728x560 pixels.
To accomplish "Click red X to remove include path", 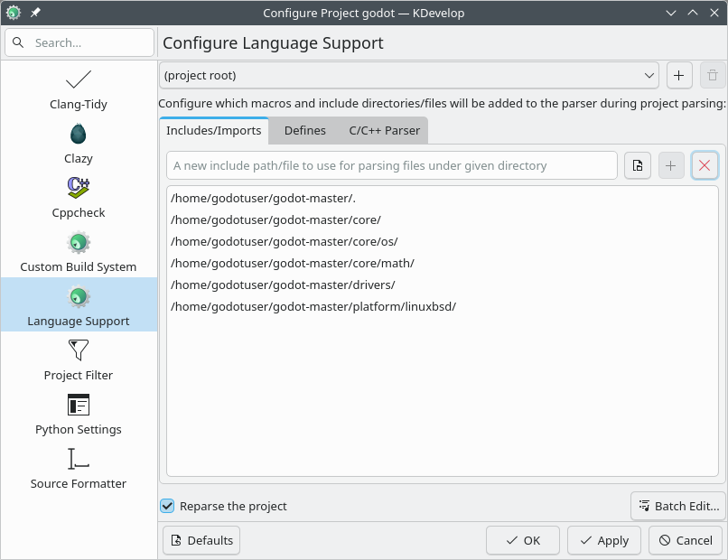I will point(705,165).
